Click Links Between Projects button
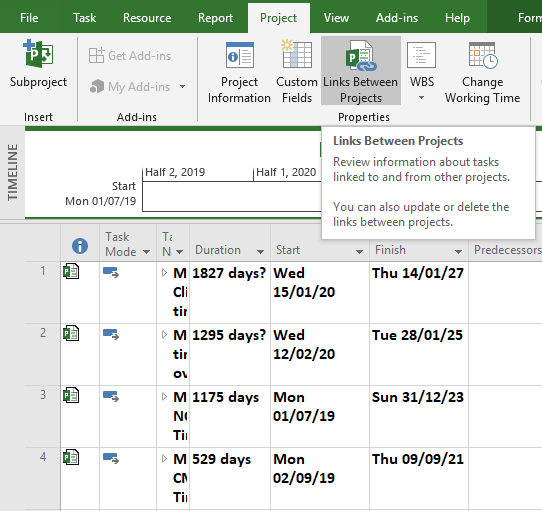The image size is (542, 511). point(361,71)
